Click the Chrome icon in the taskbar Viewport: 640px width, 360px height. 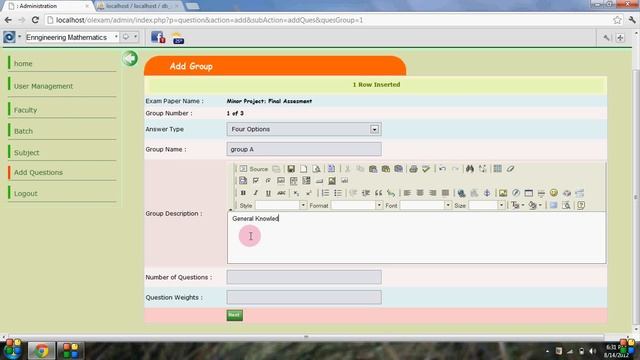41,351
